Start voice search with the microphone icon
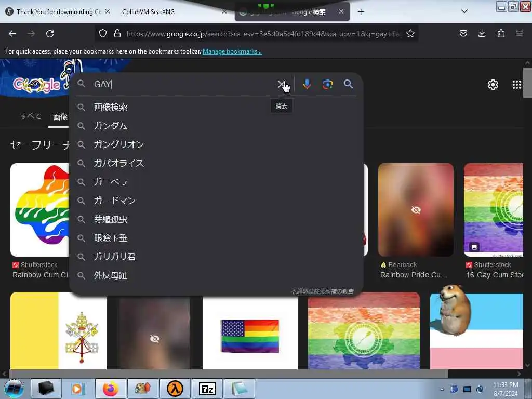Viewport: 532px width, 399px height. point(307,84)
